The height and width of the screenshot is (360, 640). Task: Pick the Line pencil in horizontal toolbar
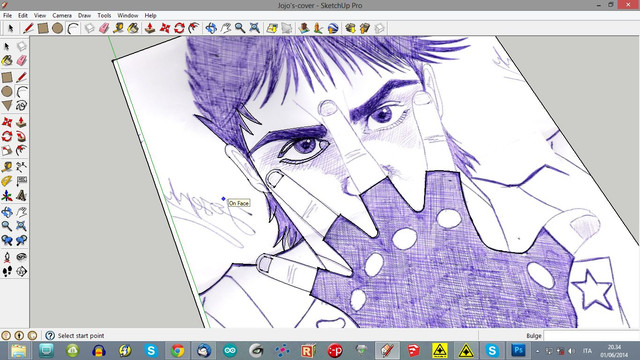(28, 28)
